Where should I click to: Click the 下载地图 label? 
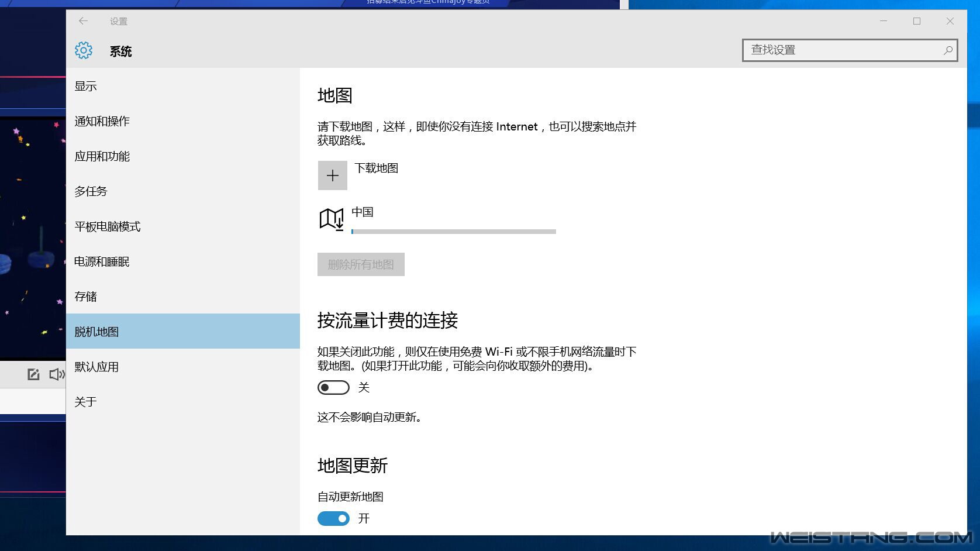click(x=377, y=168)
